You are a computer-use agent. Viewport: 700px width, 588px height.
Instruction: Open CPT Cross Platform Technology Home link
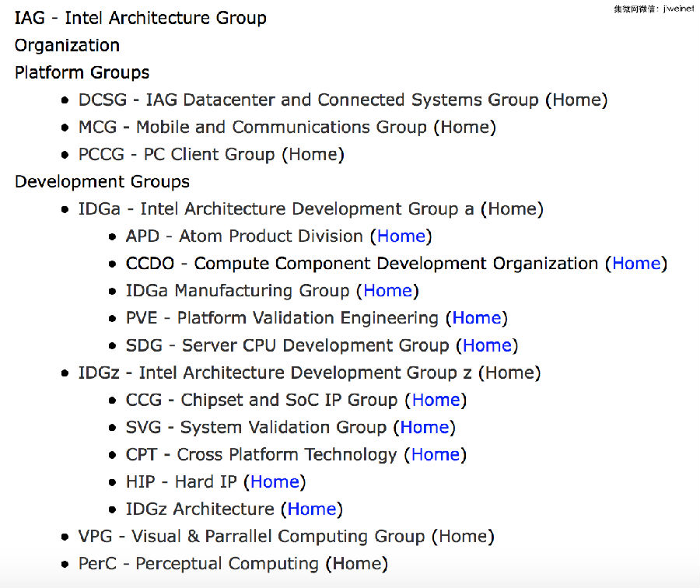(436, 454)
